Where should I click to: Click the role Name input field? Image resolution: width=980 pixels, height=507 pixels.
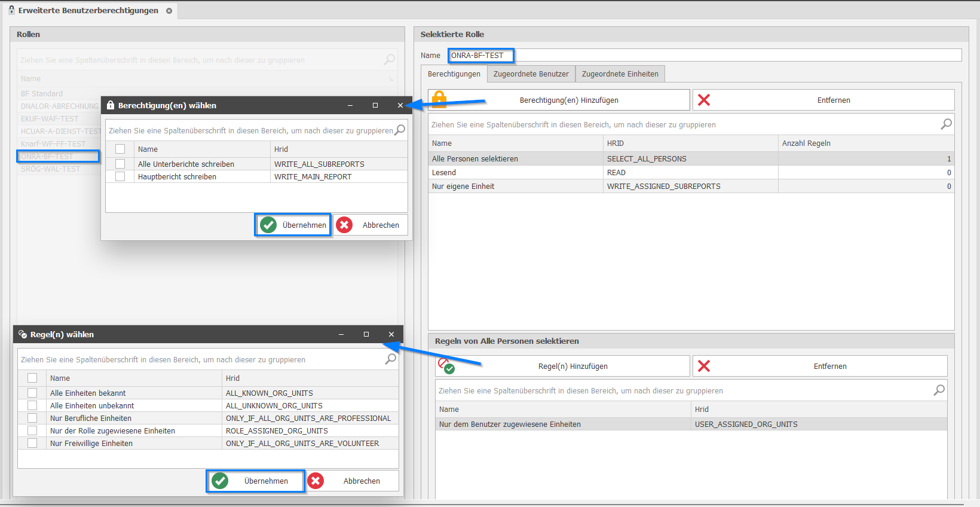click(x=705, y=56)
